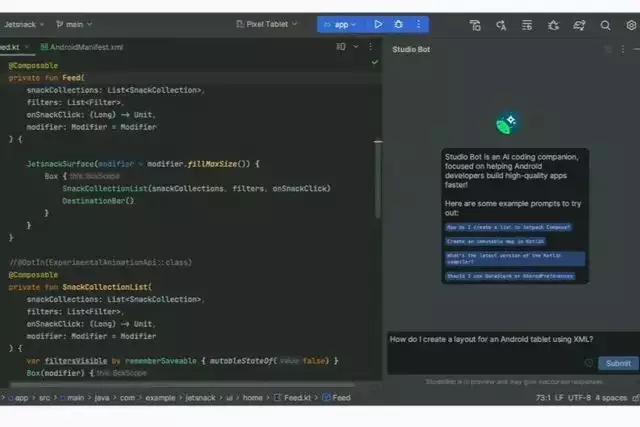Image resolution: width=640 pixels, height=427 pixels.
Task: Choose the immutable map in Kotlin prompt
Action: (x=495, y=241)
